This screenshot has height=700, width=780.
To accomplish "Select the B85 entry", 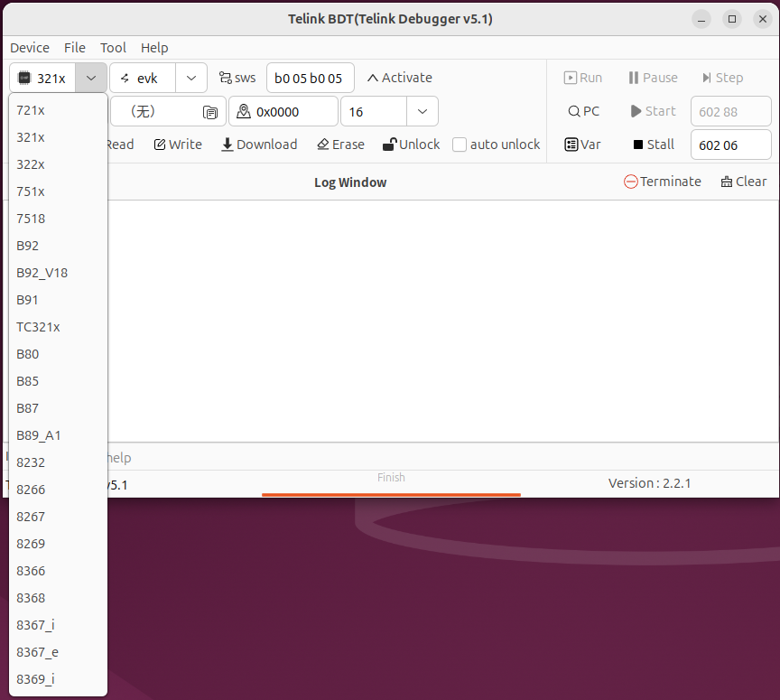I will click(58, 381).
